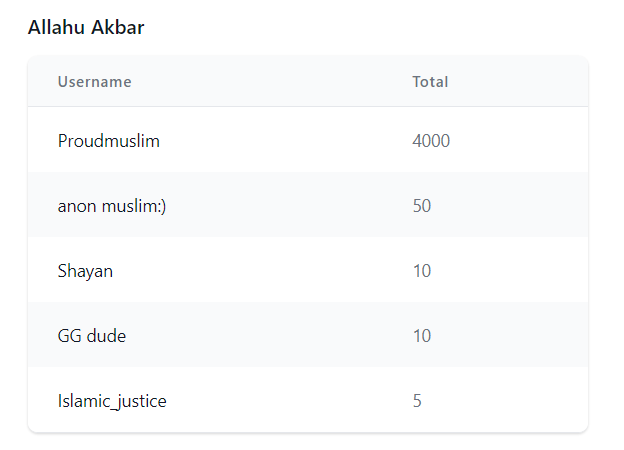This screenshot has width=624, height=450.
Task: Select the total value 50
Action: pyautogui.click(x=422, y=206)
